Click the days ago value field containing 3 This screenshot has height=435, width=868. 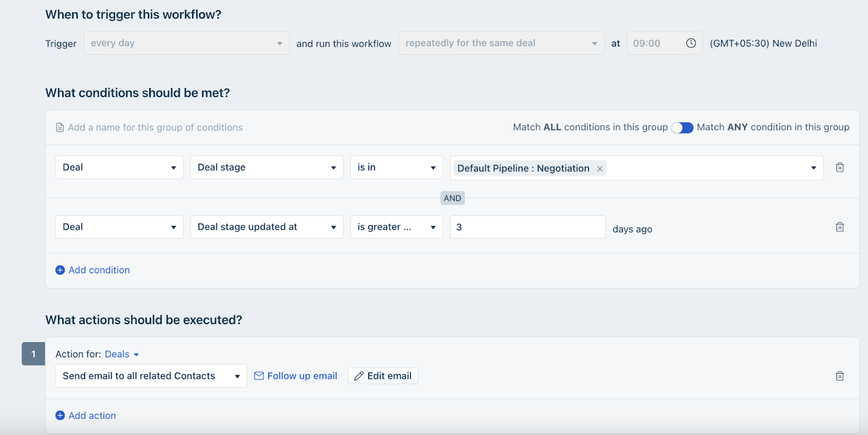528,227
